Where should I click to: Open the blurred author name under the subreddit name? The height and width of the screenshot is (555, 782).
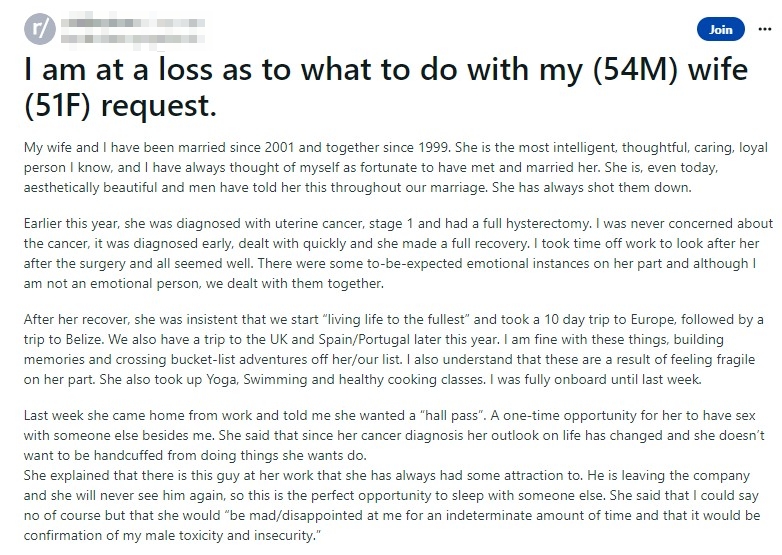coord(133,38)
